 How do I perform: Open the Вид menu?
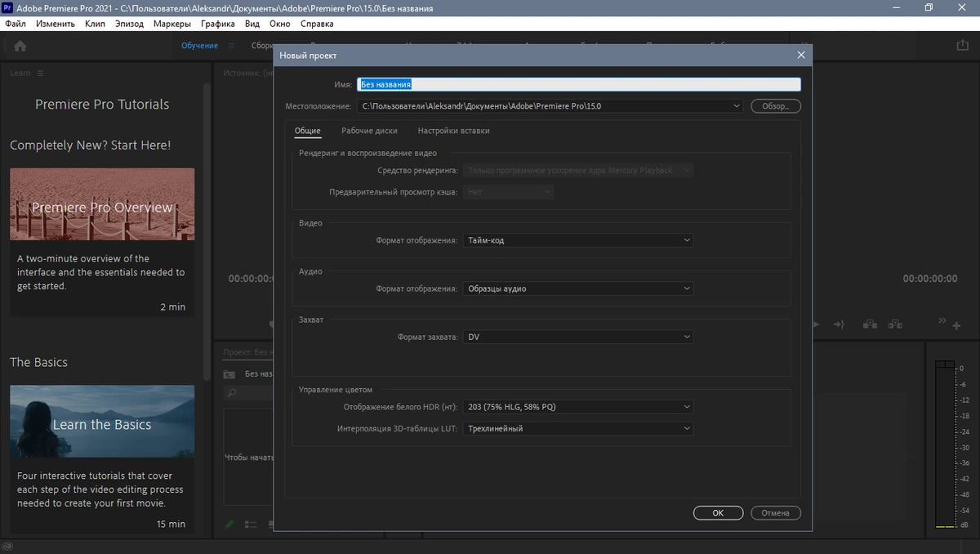252,24
